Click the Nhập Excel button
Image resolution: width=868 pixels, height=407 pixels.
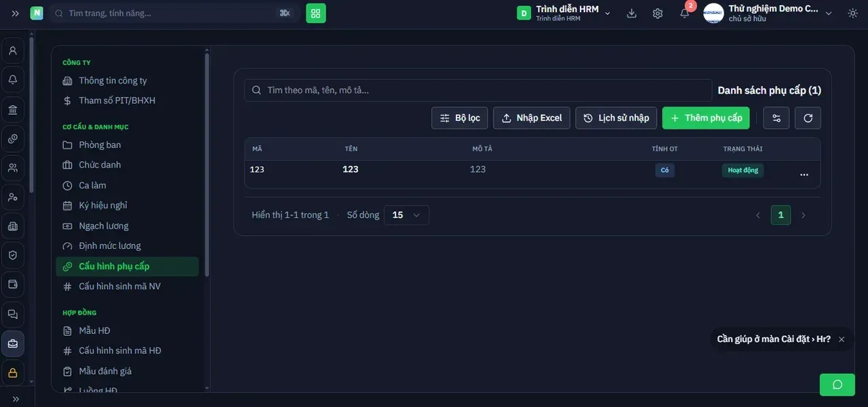(532, 118)
